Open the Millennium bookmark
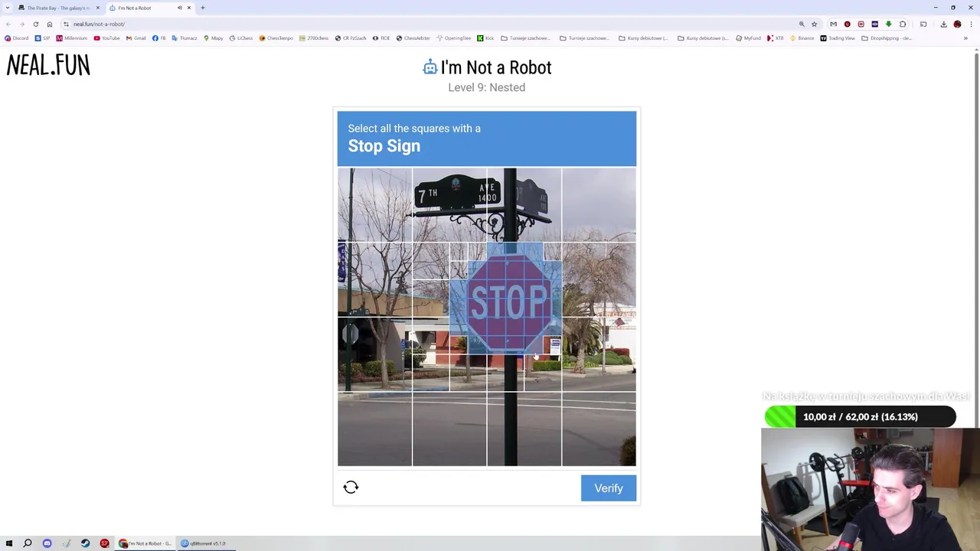 [x=72, y=38]
